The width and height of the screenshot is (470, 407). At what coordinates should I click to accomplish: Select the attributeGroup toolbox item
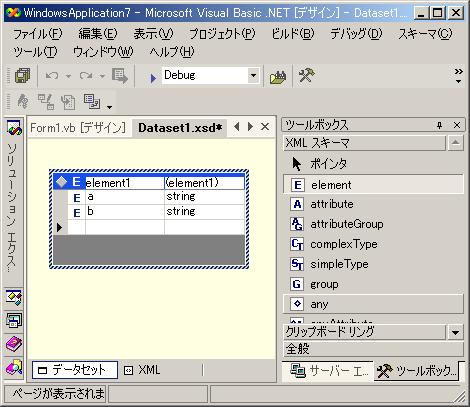[x=373, y=224]
